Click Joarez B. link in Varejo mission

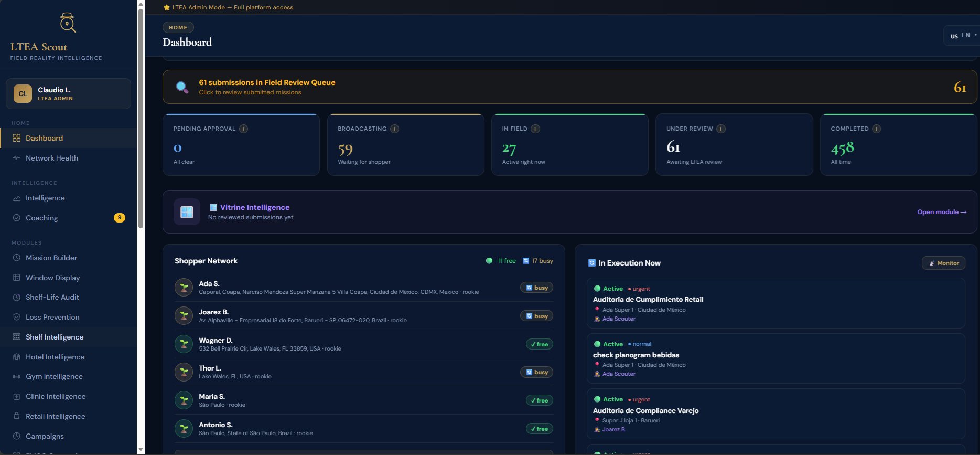point(614,429)
